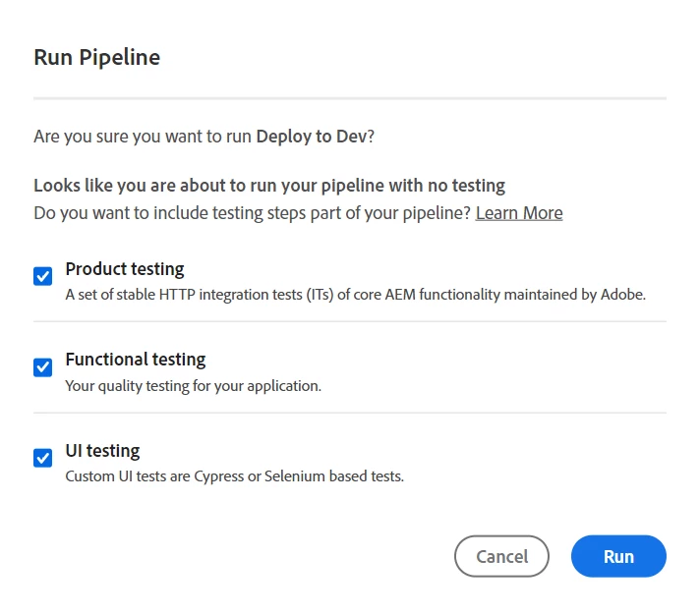Click the bold "Deploy to Dev" pipeline name
This screenshot has height=614, width=700.
pos(311,137)
